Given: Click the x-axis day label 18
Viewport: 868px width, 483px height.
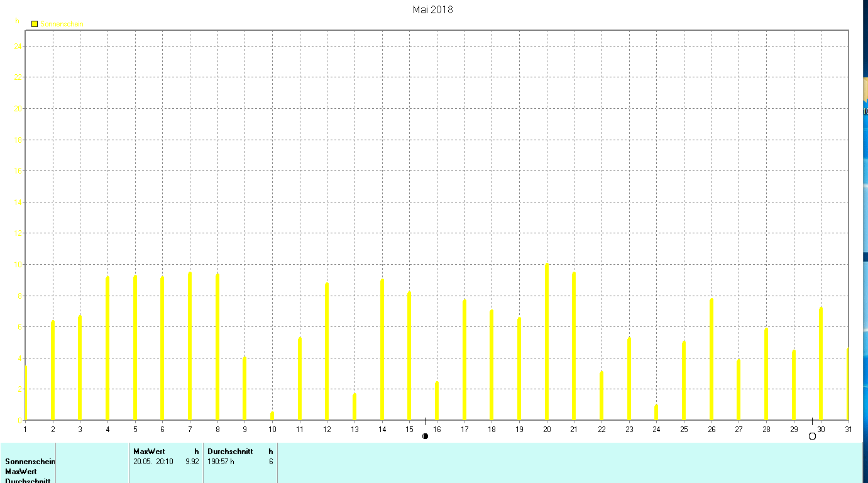Looking at the screenshot, I should tap(492, 430).
